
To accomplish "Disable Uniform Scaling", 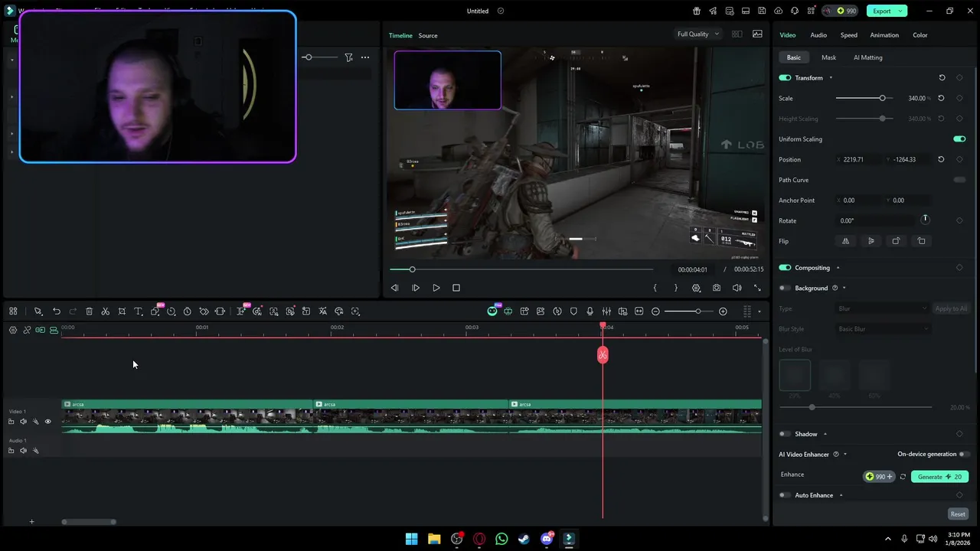I will point(959,139).
